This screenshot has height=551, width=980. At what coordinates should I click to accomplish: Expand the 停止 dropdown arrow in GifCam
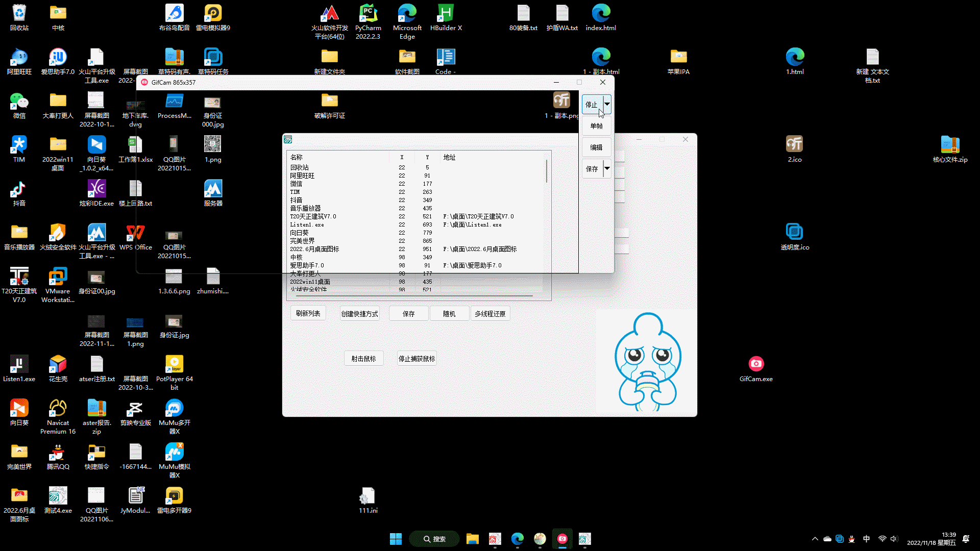tap(607, 104)
